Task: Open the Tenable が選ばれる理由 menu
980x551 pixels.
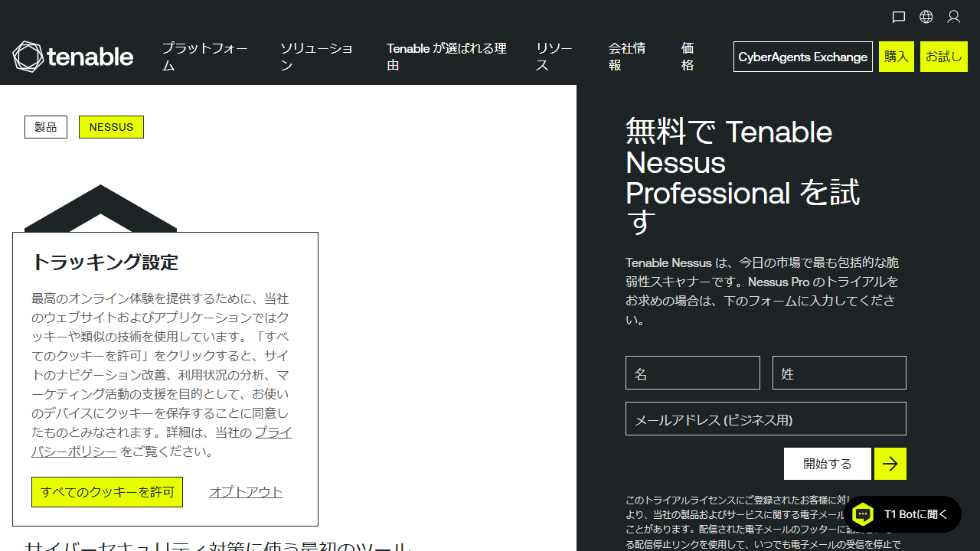Action: pos(446,57)
